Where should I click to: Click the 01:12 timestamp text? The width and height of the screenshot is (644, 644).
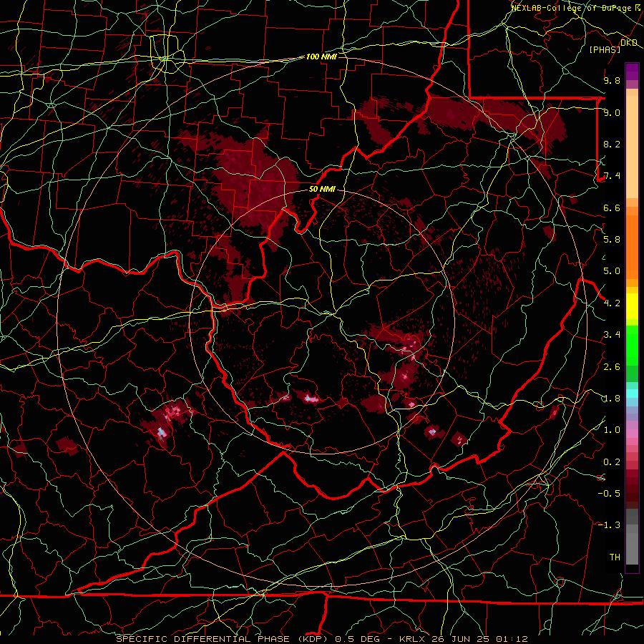click(x=511, y=639)
